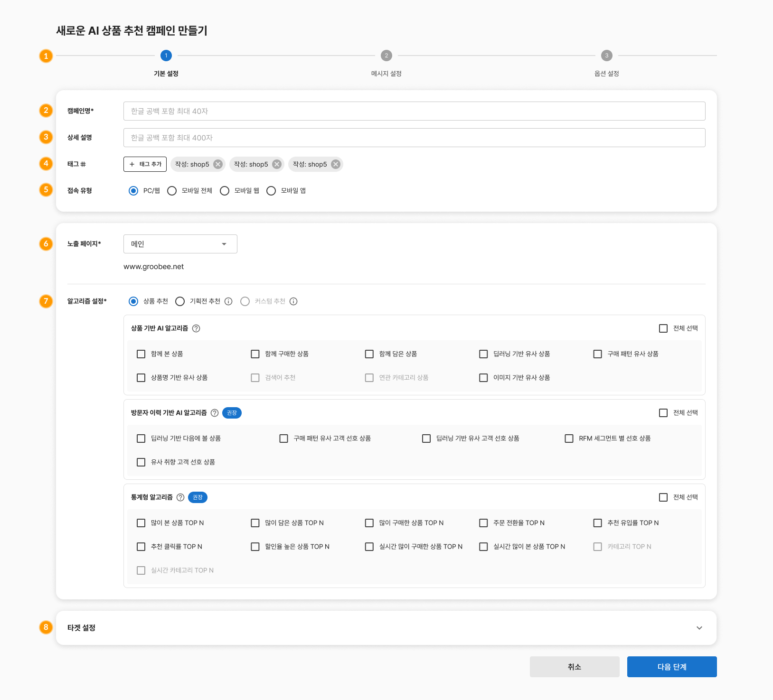This screenshot has height=700, width=773.
Task: Open help for 상품 기반 AI 알고리즘
Action: (x=196, y=328)
